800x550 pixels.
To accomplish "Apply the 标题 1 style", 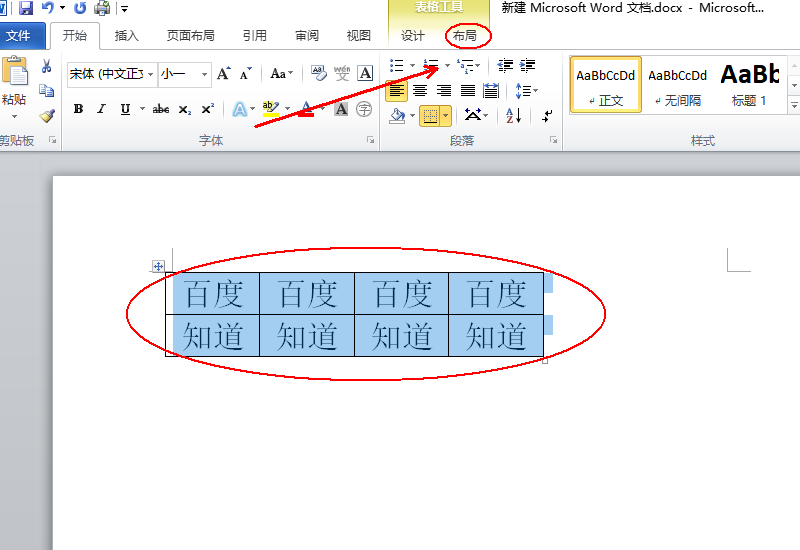I will pyautogui.click(x=749, y=84).
